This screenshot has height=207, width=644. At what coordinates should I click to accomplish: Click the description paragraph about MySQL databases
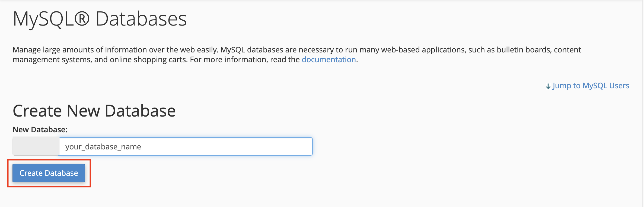[297, 55]
